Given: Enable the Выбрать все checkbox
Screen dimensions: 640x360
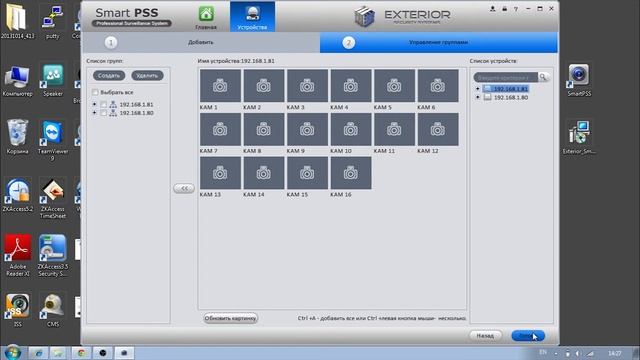Looking at the screenshot, I should coord(96,92).
